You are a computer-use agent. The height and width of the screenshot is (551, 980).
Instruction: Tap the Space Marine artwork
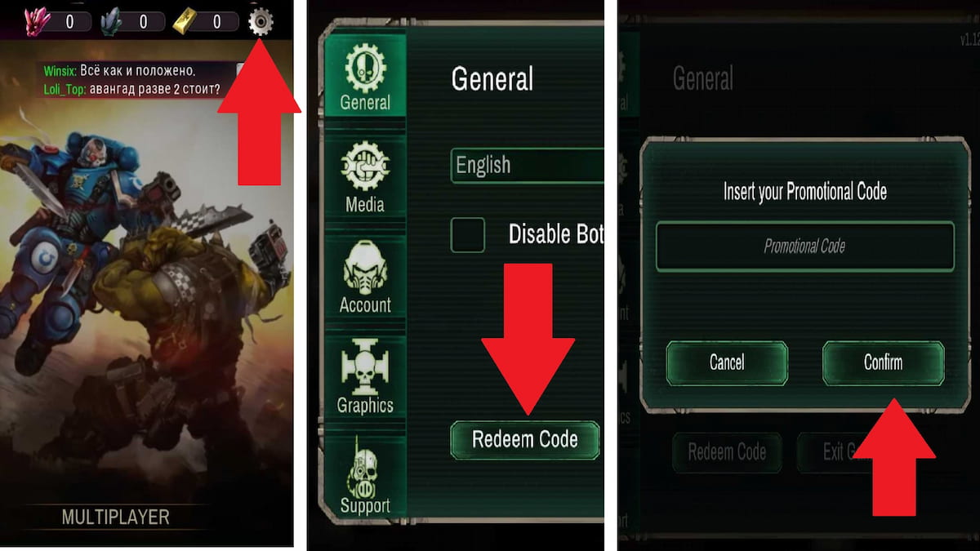click(x=65, y=229)
